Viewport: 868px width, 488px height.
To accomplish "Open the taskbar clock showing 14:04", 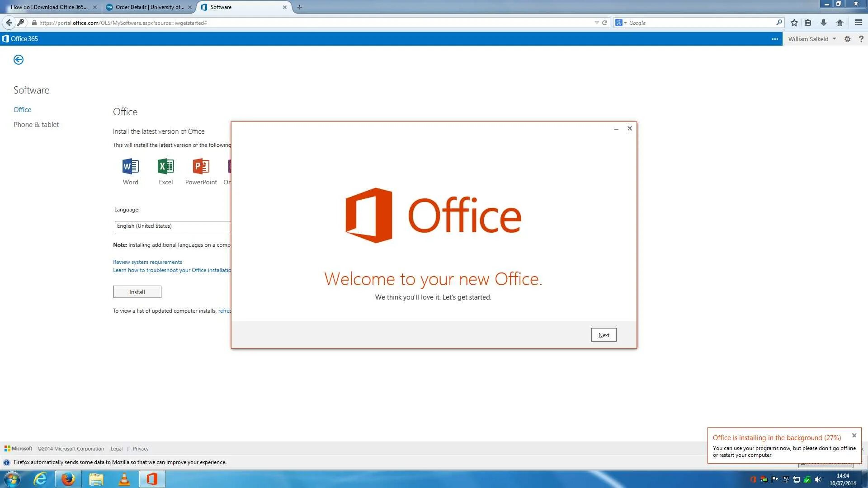I will 843,479.
